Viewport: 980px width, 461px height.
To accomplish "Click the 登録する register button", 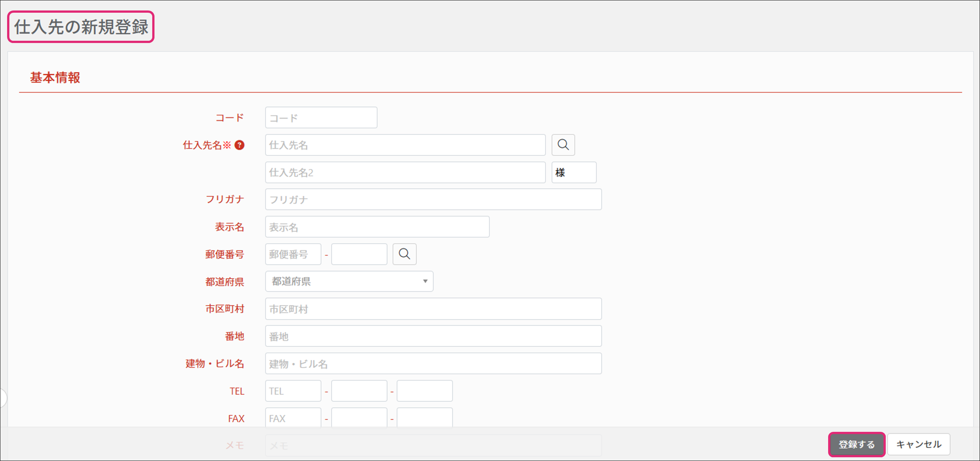I will pos(856,444).
